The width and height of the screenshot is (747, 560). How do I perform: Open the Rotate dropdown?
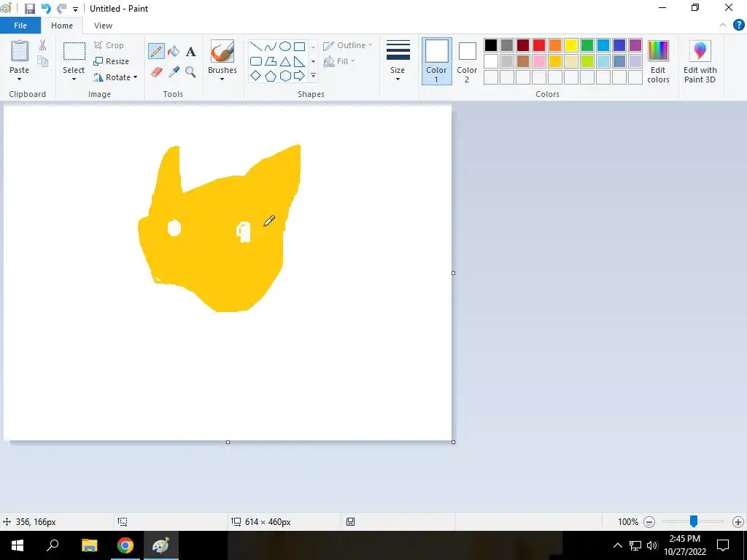pos(115,77)
